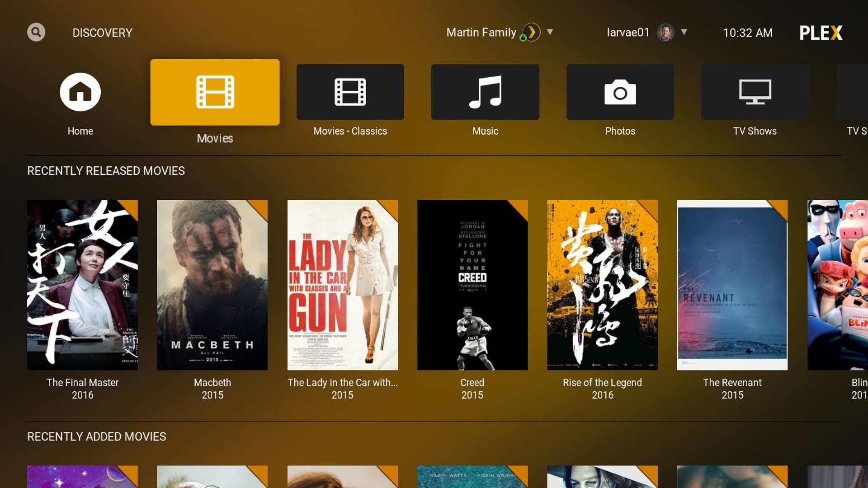Select the Discovery menu section

click(101, 33)
